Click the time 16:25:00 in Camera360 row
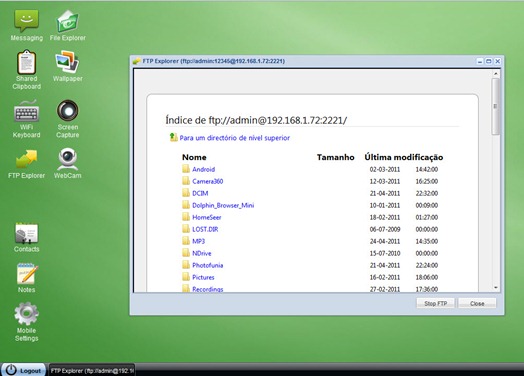The height and width of the screenshot is (376, 524). click(427, 181)
